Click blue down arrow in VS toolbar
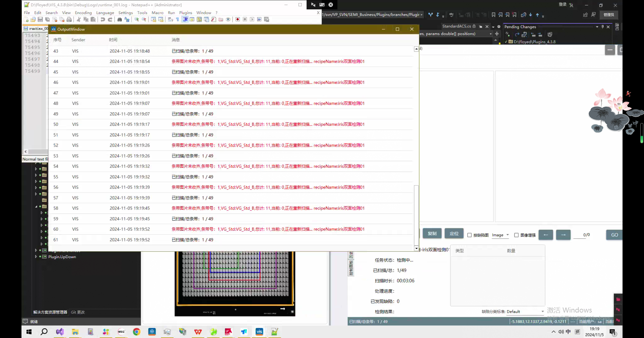 (530, 15)
